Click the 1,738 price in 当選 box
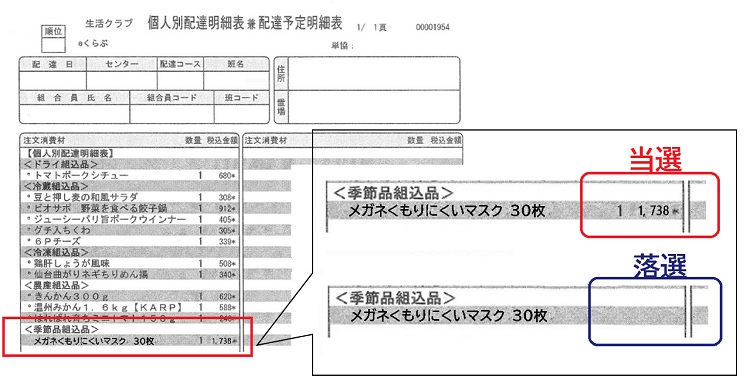The width and height of the screenshot is (750, 384). tap(653, 210)
